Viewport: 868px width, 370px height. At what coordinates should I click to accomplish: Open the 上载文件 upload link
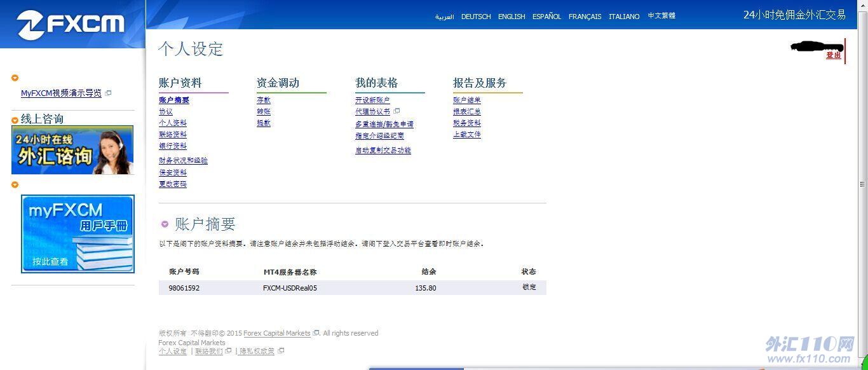467,135
